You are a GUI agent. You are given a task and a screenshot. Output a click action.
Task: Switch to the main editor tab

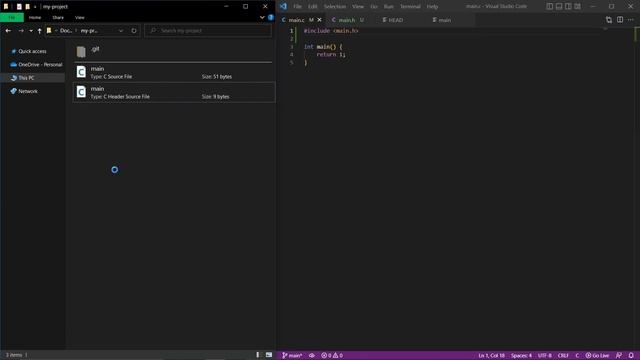coord(444,20)
